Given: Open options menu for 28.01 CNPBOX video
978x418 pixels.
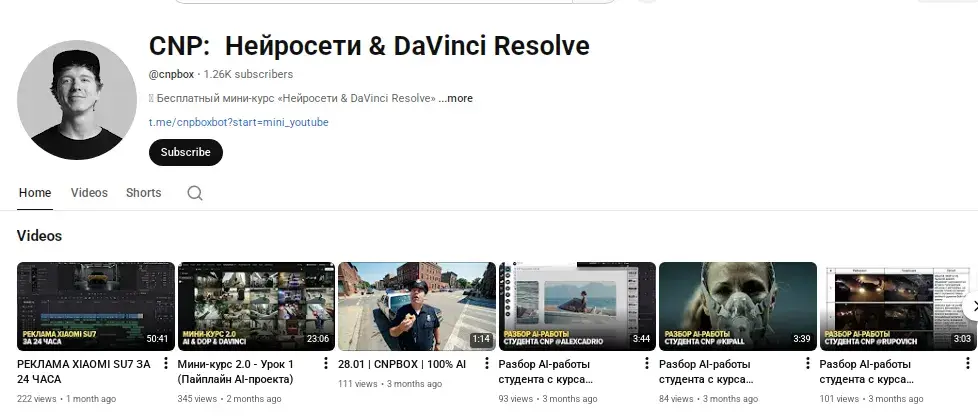Looking at the screenshot, I should click(x=487, y=364).
